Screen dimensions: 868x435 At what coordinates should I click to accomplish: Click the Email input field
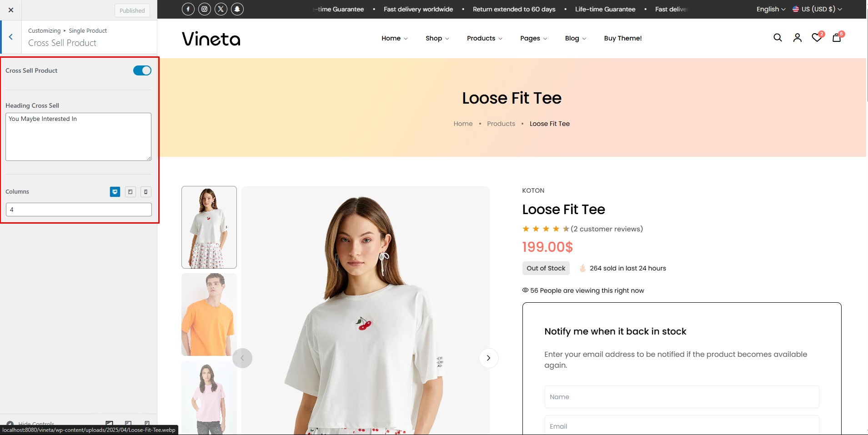682,425
